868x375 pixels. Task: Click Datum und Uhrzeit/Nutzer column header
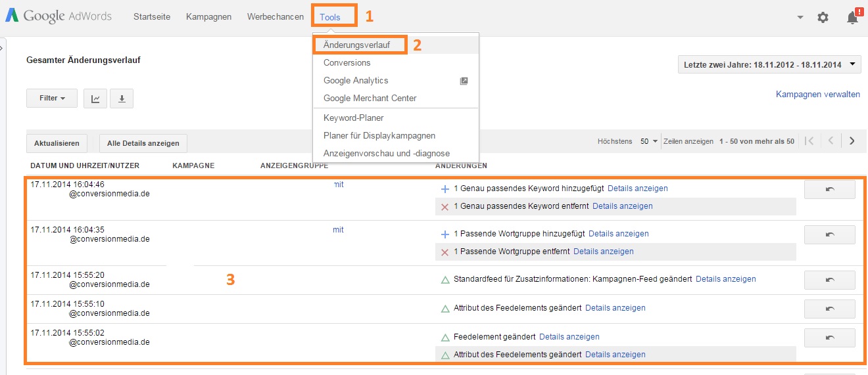85,165
